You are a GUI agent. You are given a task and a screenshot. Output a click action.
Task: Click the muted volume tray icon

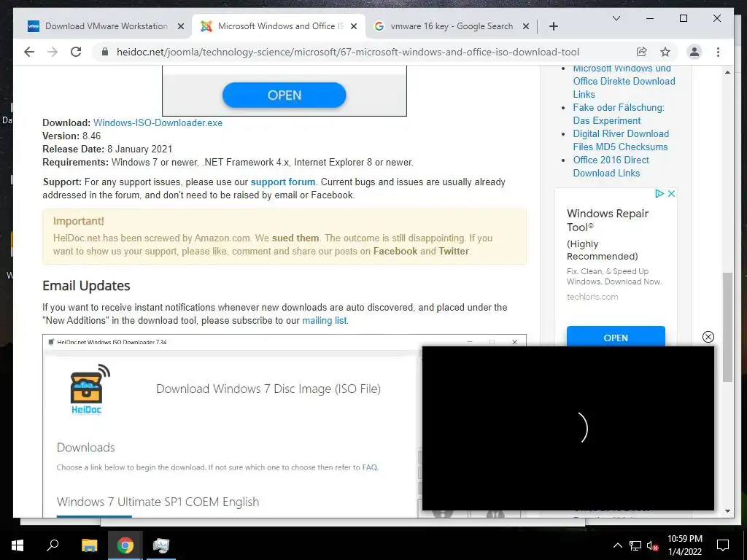point(653,545)
